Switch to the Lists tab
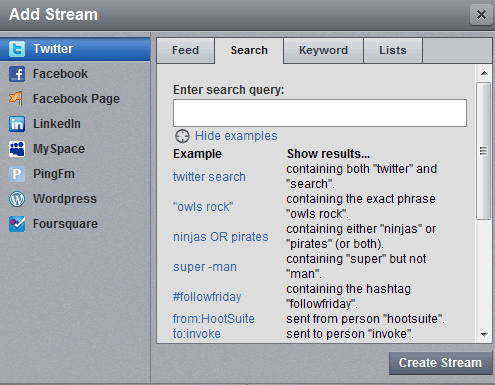Image resolution: width=495 pixels, height=385 pixels. (x=393, y=50)
